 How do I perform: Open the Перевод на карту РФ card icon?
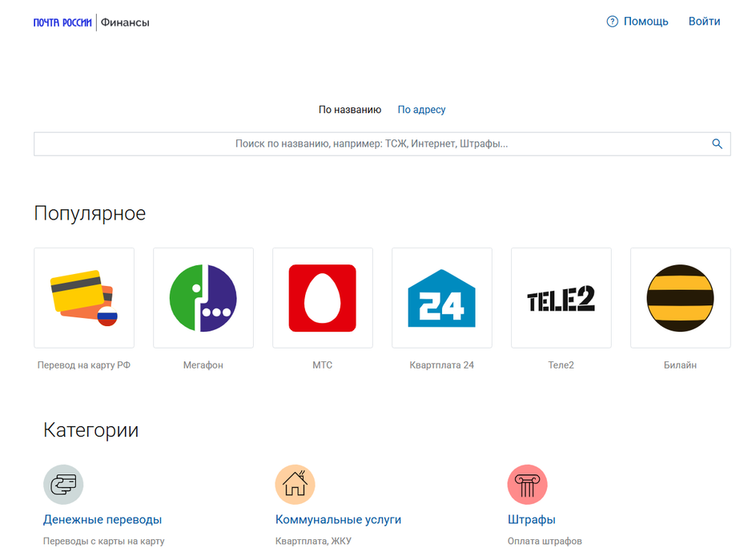(84, 297)
